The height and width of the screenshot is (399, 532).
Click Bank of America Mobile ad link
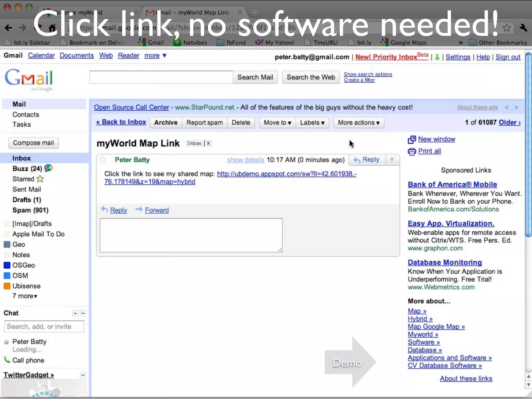(452, 184)
